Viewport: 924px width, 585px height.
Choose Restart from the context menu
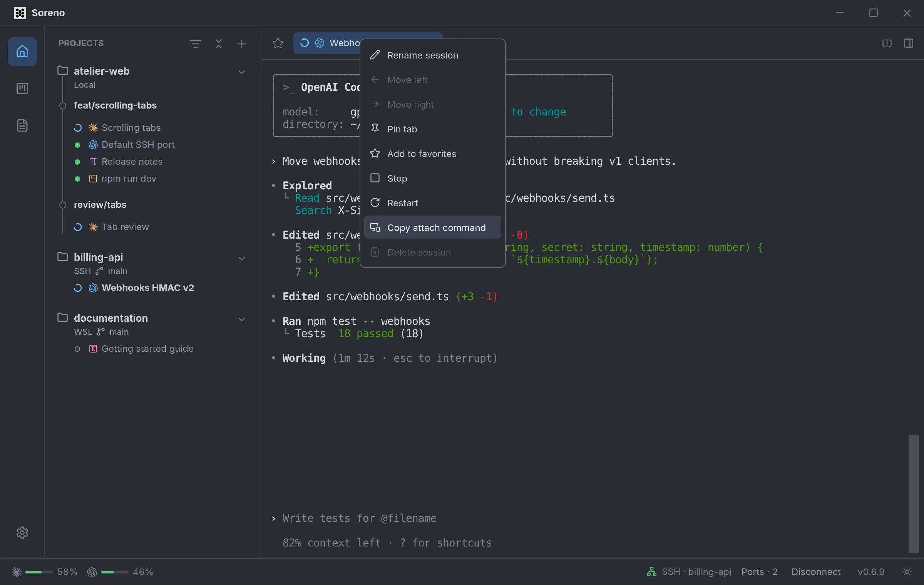point(432,203)
